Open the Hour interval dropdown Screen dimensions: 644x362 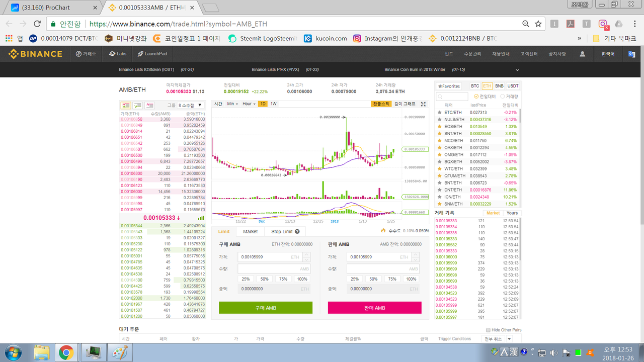[x=249, y=104]
